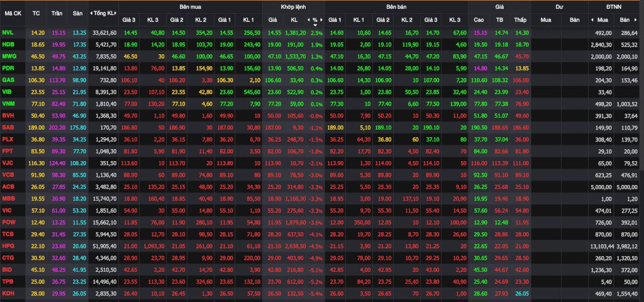Click the Khớp lệnh group header
This screenshot has width=644, height=302.
coord(293,7)
